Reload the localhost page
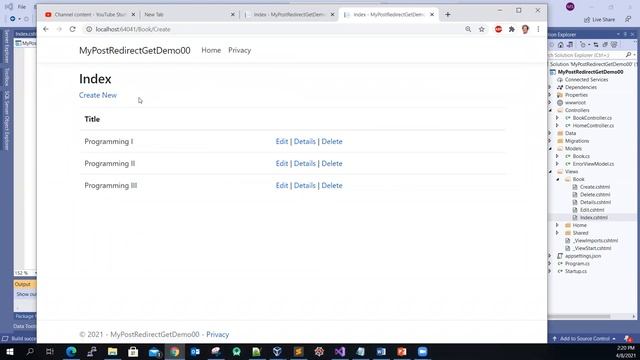The height and width of the screenshot is (360, 640). [x=73, y=29]
